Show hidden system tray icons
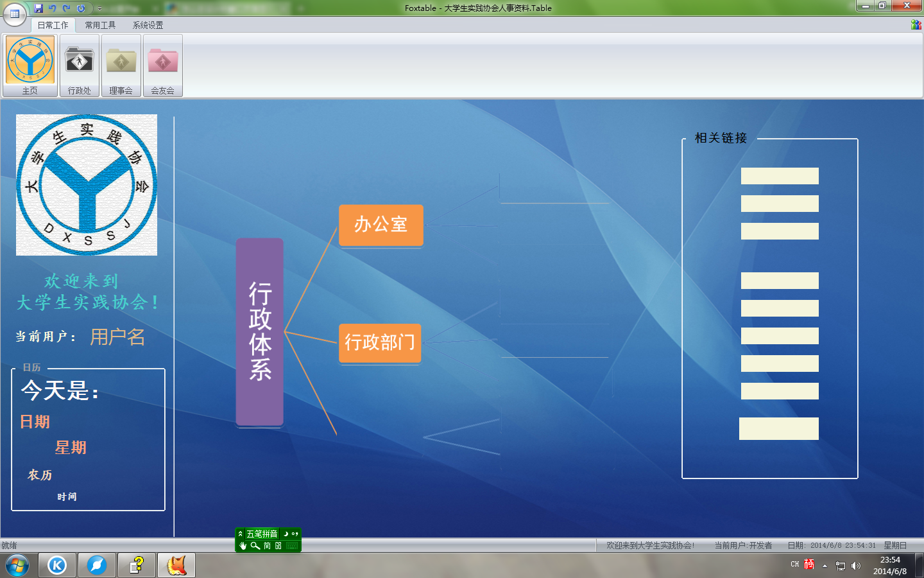Screen dimensions: 924x578 coord(825,566)
